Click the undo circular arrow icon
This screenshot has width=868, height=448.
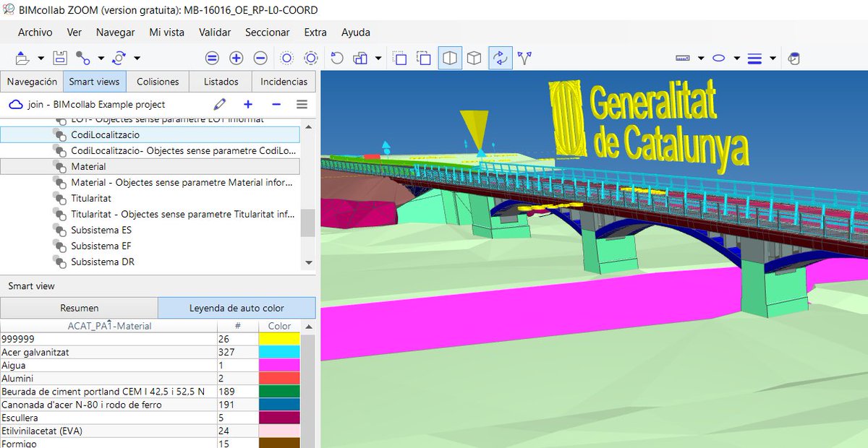337,58
